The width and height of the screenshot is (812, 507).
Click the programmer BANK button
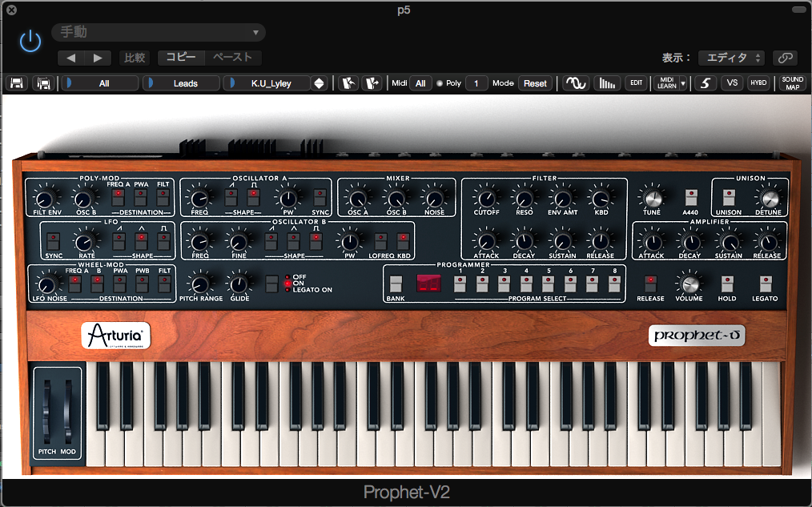[396, 284]
